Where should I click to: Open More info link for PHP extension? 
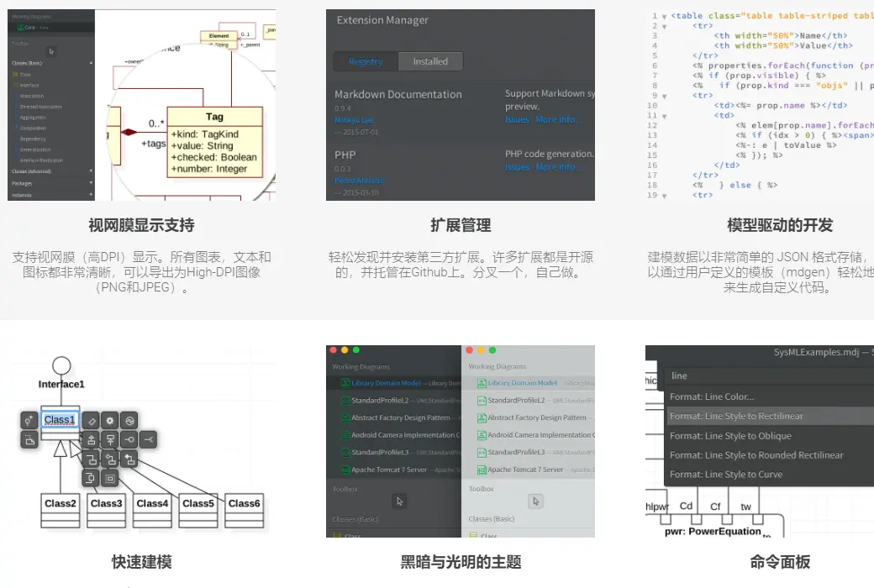click(559, 166)
